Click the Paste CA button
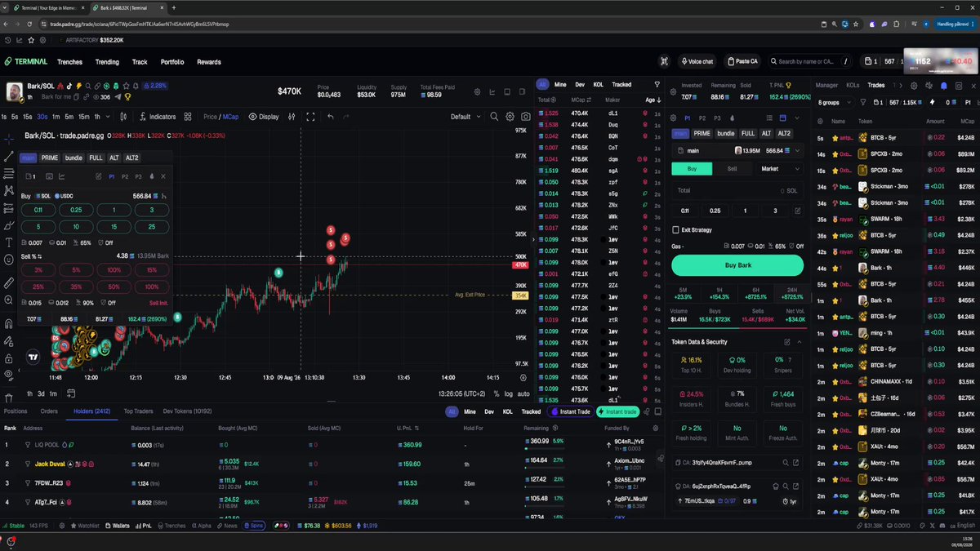980x551 pixels. click(742, 61)
